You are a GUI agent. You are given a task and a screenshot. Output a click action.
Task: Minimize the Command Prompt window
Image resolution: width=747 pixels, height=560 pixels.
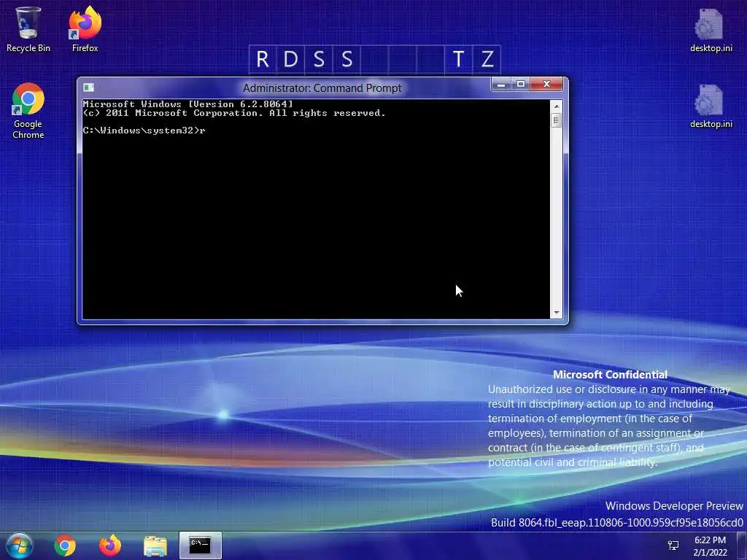[x=500, y=85]
